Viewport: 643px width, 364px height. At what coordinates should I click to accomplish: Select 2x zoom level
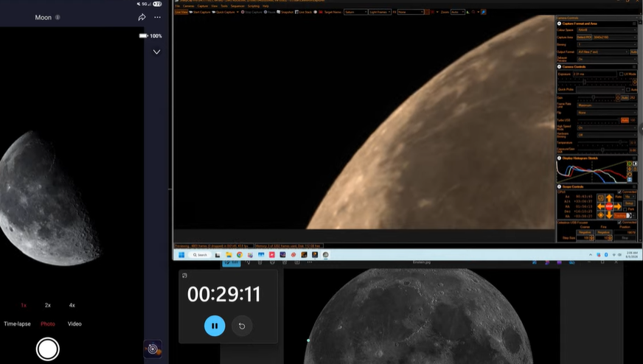pos(48,305)
